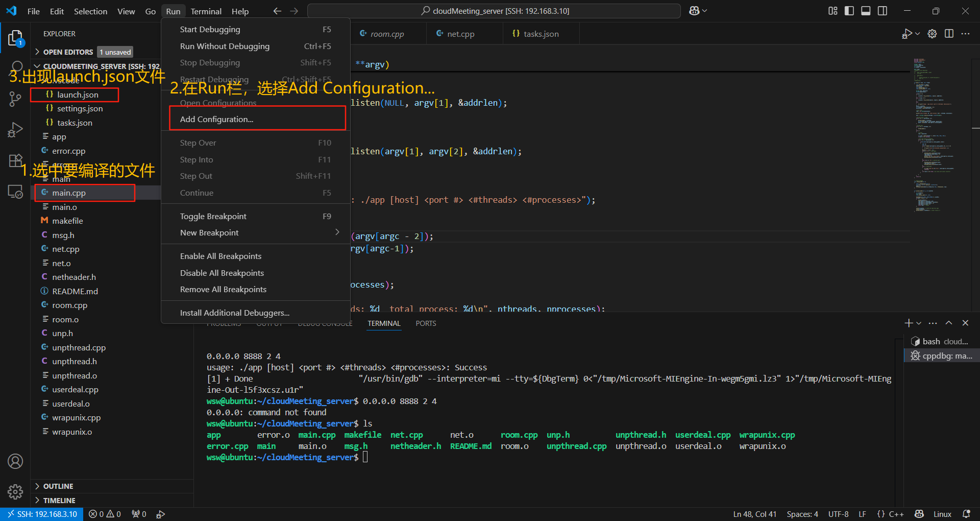Split the editor to the right

point(949,33)
